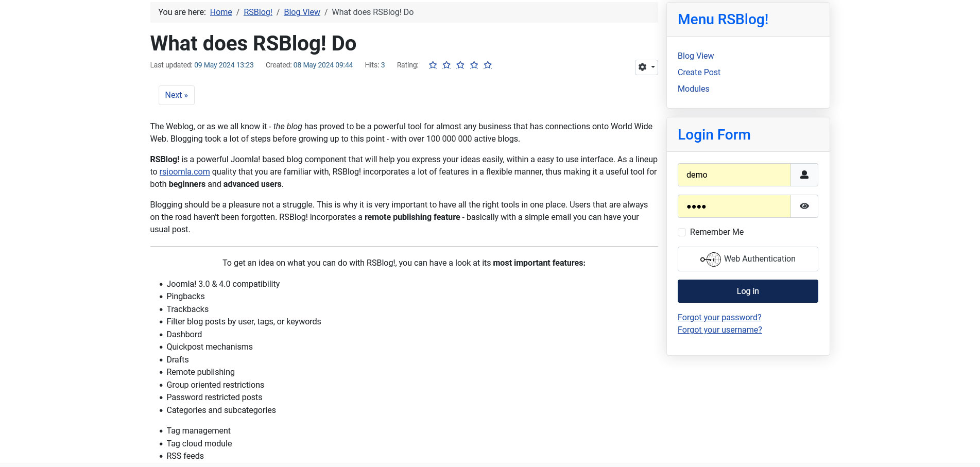Open Forgot your username link
Viewport: 980px width, 467px height.
pyautogui.click(x=720, y=330)
